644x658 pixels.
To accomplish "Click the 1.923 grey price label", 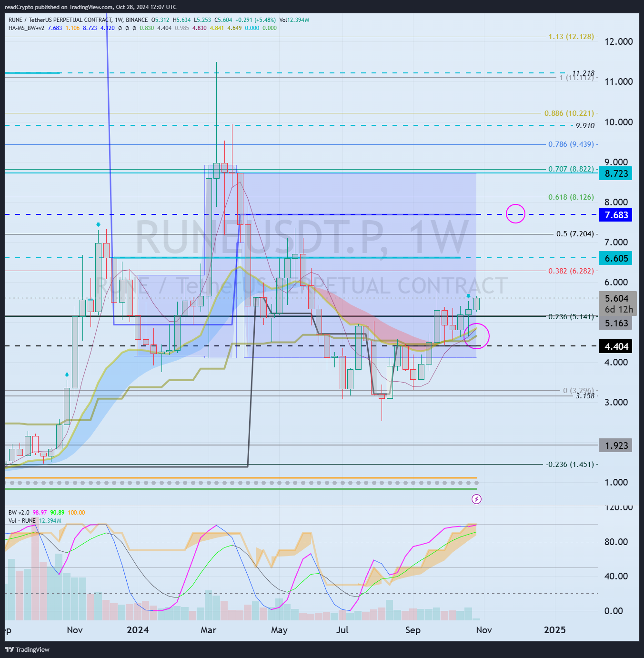I will pos(616,445).
